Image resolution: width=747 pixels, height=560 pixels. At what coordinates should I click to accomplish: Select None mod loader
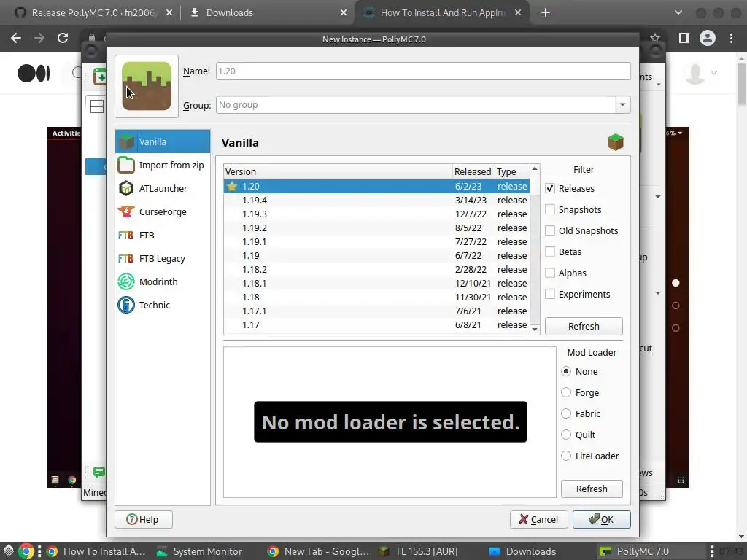click(x=566, y=371)
